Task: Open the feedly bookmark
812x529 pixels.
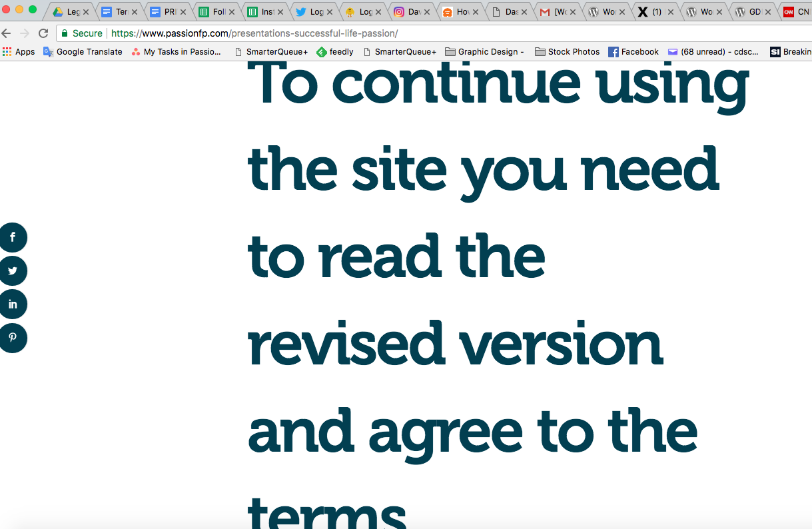Action: coord(335,52)
